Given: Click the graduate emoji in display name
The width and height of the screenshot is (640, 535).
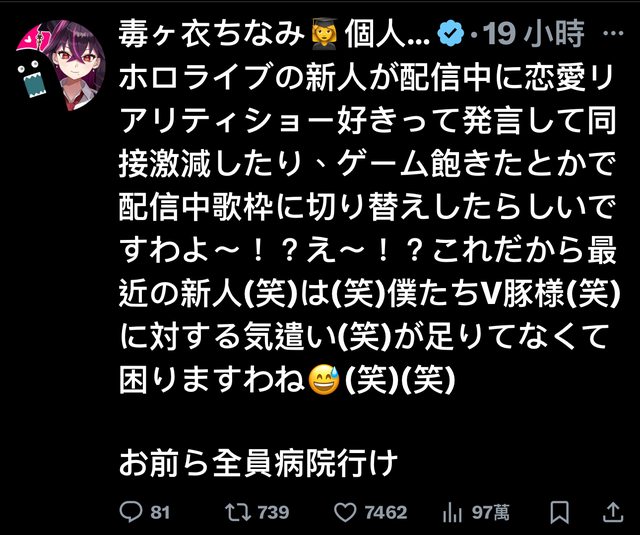Looking at the screenshot, I should [x=324, y=34].
